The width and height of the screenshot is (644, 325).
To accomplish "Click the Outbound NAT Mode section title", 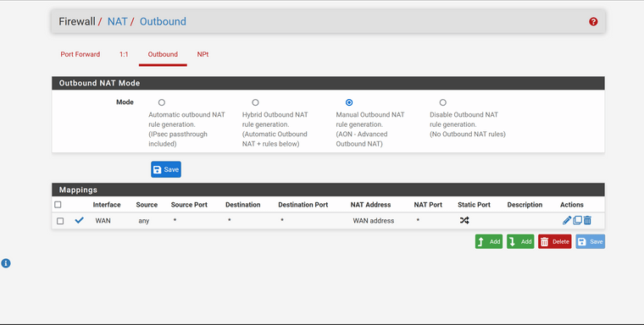I will point(99,83).
